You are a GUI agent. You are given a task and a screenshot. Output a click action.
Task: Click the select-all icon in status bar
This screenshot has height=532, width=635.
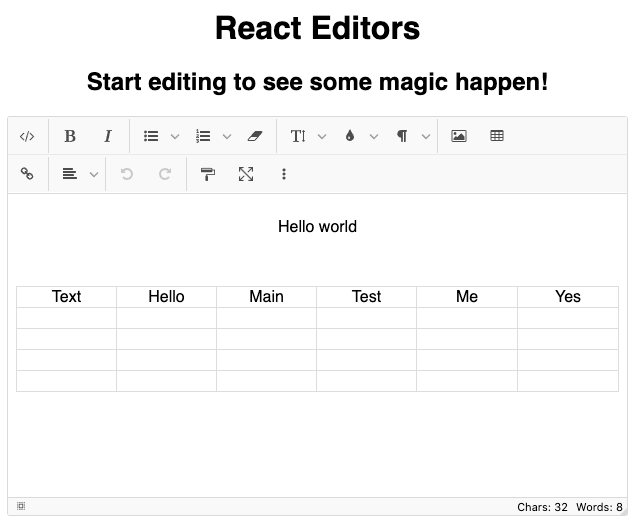click(21, 506)
